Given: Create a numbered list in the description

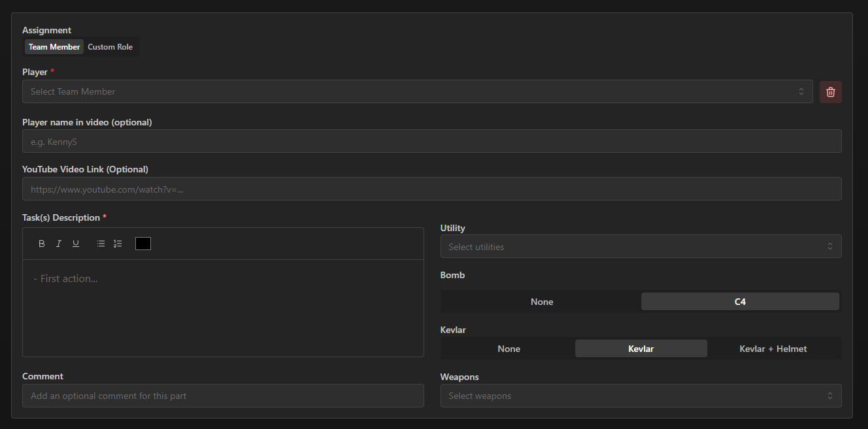Looking at the screenshot, I should (x=118, y=243).
